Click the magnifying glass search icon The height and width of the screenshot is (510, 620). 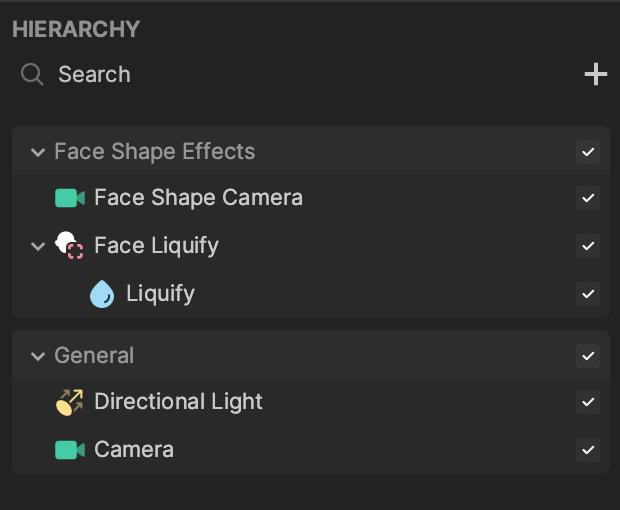(32, 74)
